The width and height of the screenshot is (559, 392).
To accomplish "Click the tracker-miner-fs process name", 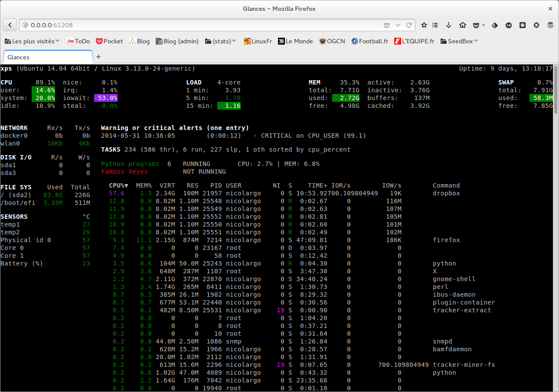I will click(464, 365).
